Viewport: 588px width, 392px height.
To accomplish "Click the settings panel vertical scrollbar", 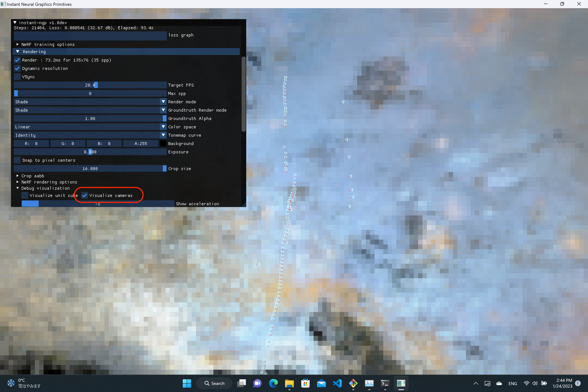I will point(244,94).
